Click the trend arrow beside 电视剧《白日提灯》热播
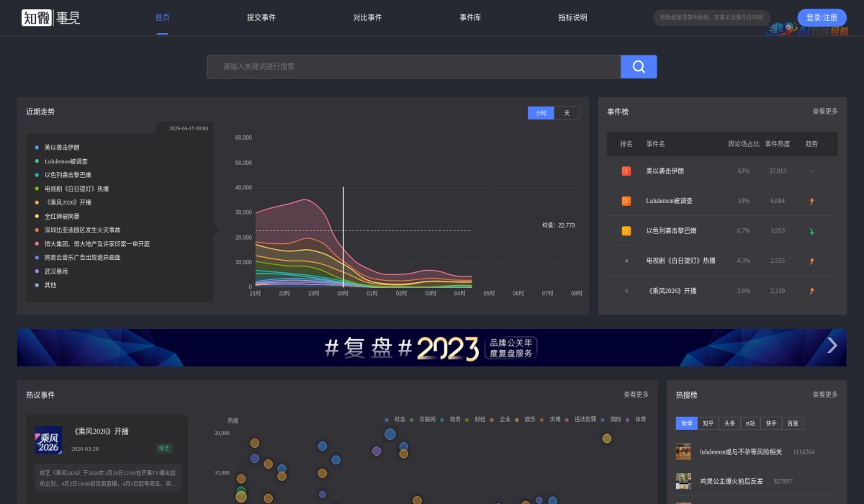The height and width of the screenshot is (504, 864). tap(811, 261)
